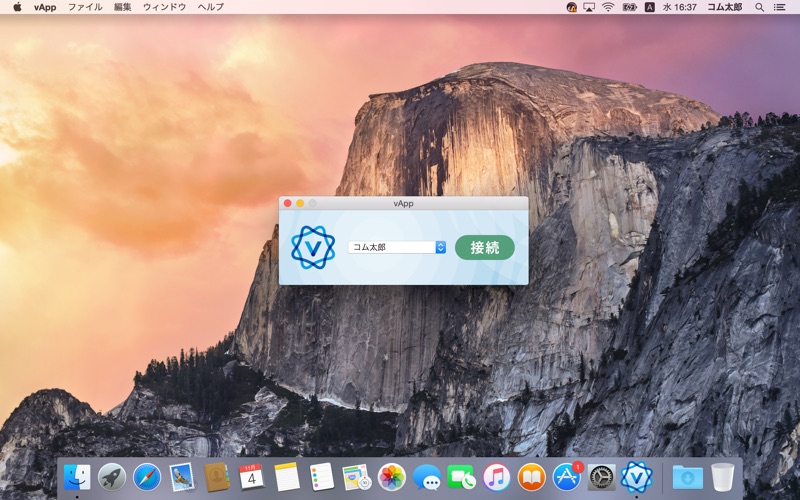Click the AirPlay display icon
Image resolution: width=800 pixels, height=500 pixels.
[589, 7]
